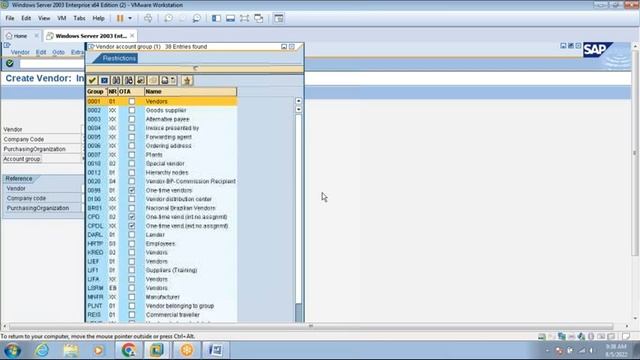Open the SAP Vendor menu
Viewport: 640px width, 360px height.
[20, 52]
